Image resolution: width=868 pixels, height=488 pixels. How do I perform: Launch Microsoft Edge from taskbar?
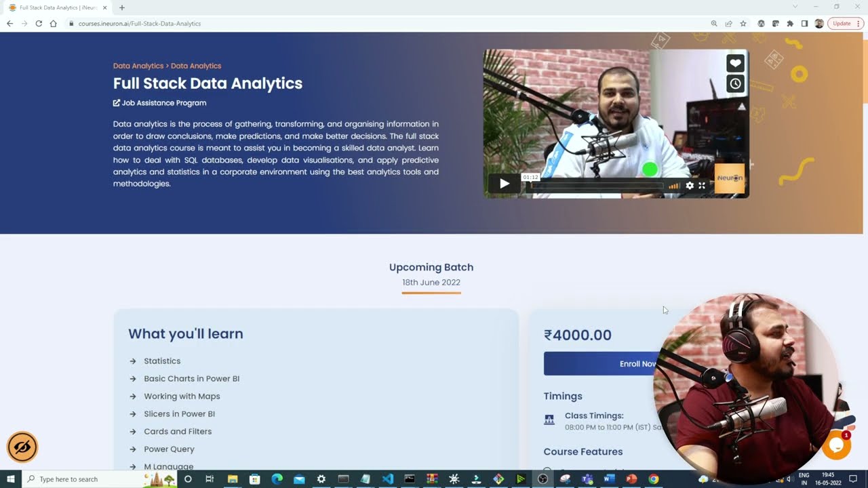pos(277,479)
